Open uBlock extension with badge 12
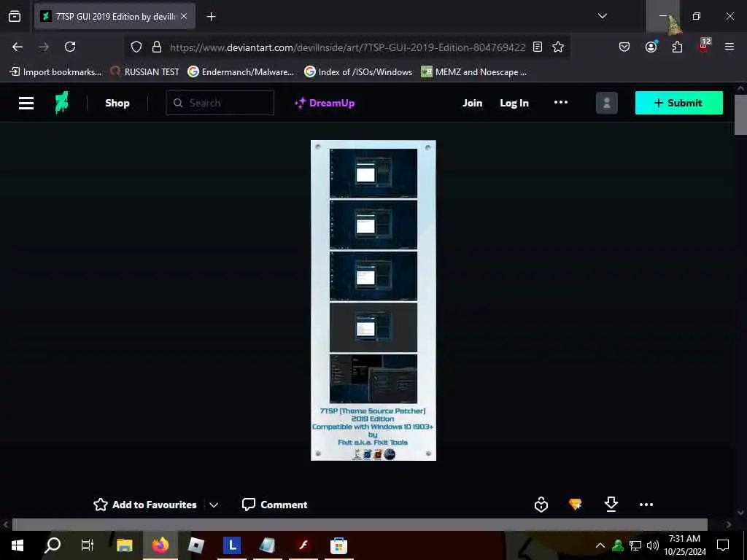747x560 pixels. [704, 46]
